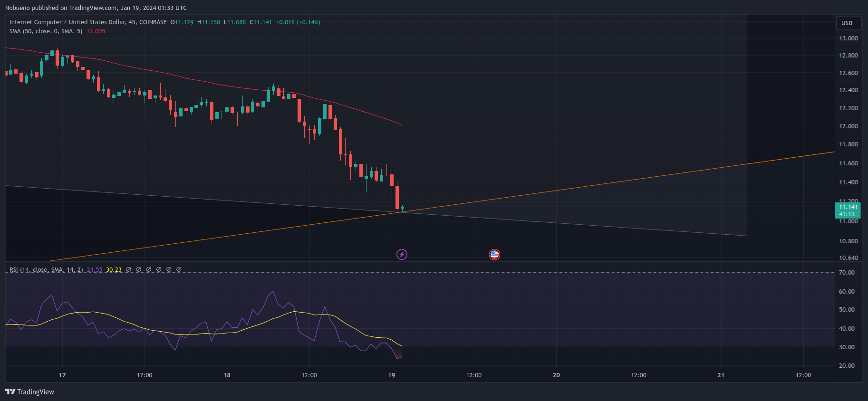Click the 60.00 RSI axis label
868x401 pixels.
pos(847,292)
